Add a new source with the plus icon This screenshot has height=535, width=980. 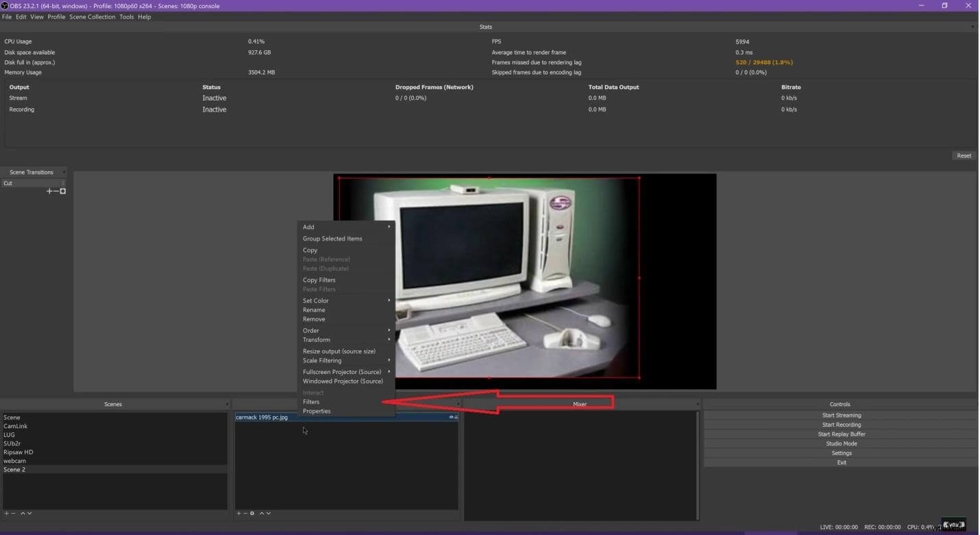(x=238, y=513)
